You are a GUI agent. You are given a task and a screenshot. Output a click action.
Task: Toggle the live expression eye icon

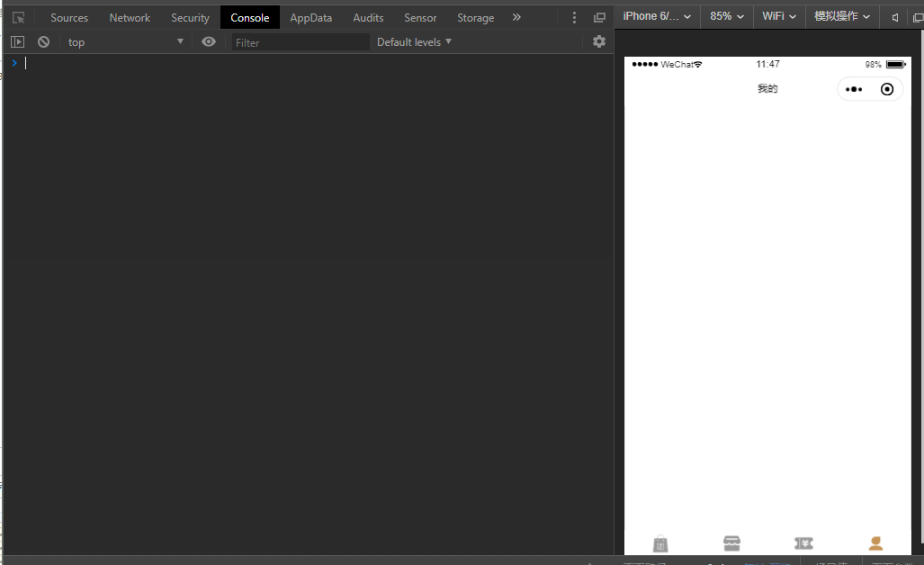pyautogui.click(x=209, y=41)
